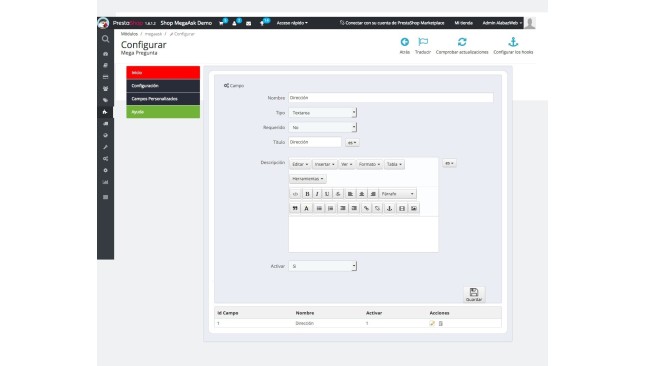Select the Configuración tab
The width and height of the screenshot is (646, 366).
[163, 86]
